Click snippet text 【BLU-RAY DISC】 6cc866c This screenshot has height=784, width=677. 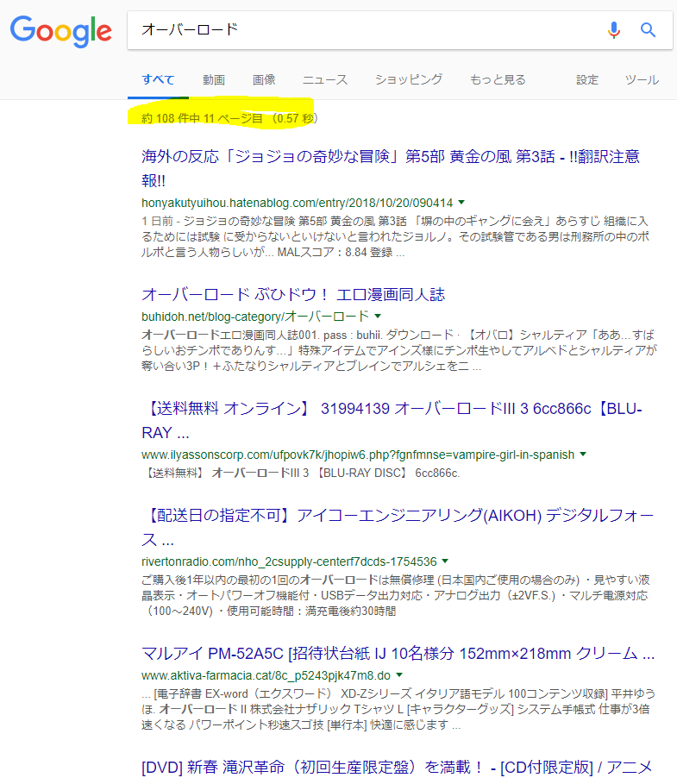(300, 473)
